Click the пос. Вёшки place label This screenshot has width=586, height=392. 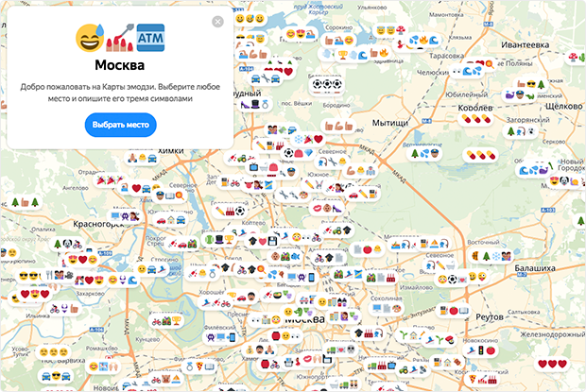click(297, 103)
